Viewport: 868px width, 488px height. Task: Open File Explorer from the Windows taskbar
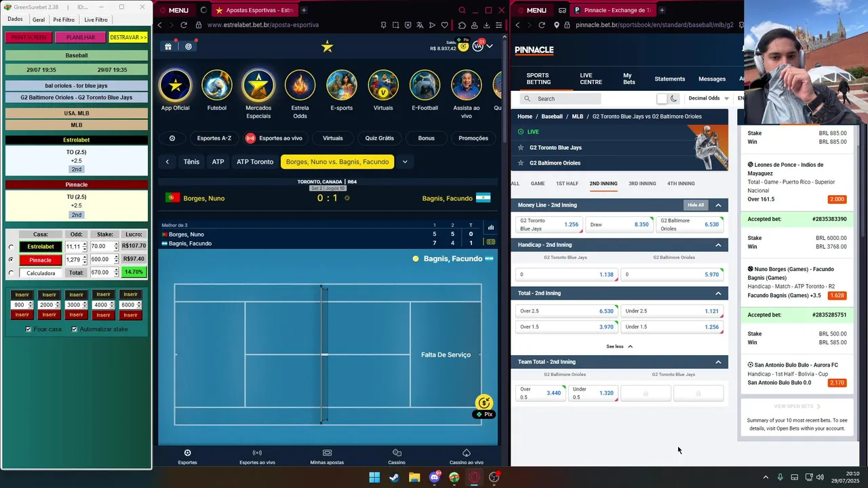click(x=414, y=477)
